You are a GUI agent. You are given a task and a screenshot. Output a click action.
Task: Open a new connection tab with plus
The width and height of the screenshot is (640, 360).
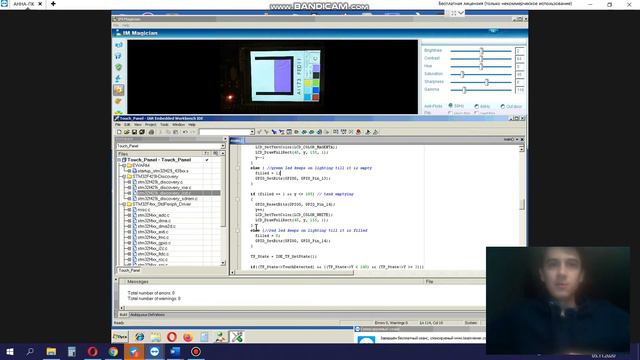point(53,4)
